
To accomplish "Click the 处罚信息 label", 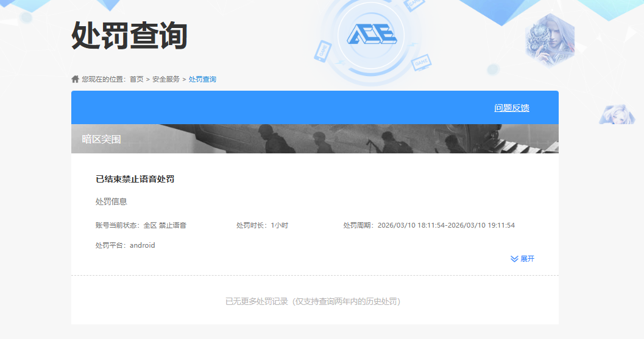I will (x=111, y=201).
